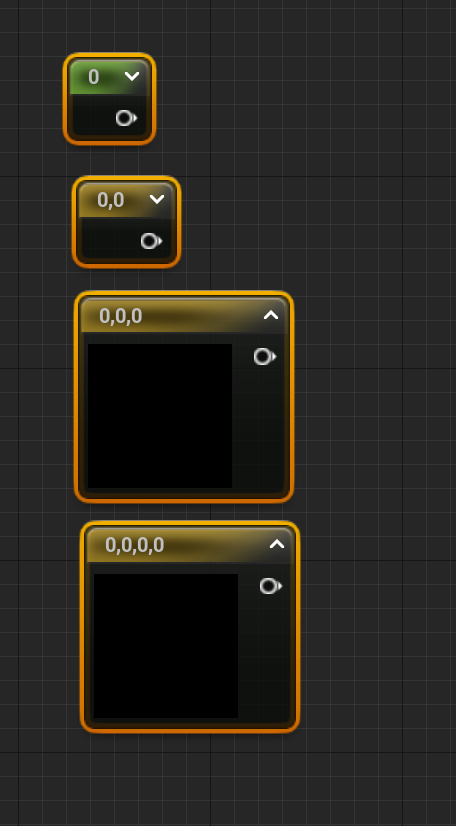
Task: Expand the preview chevron on the 0,0 node
Action: [x=157, y=199]
